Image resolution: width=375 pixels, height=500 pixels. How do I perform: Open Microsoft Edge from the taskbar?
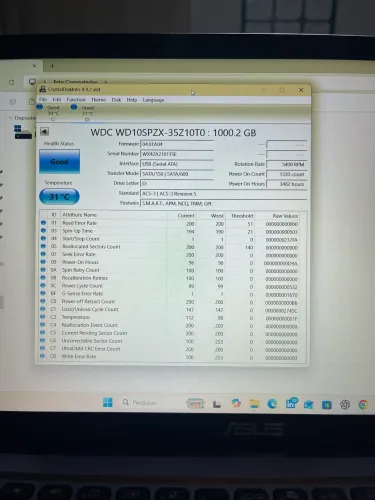272,404
